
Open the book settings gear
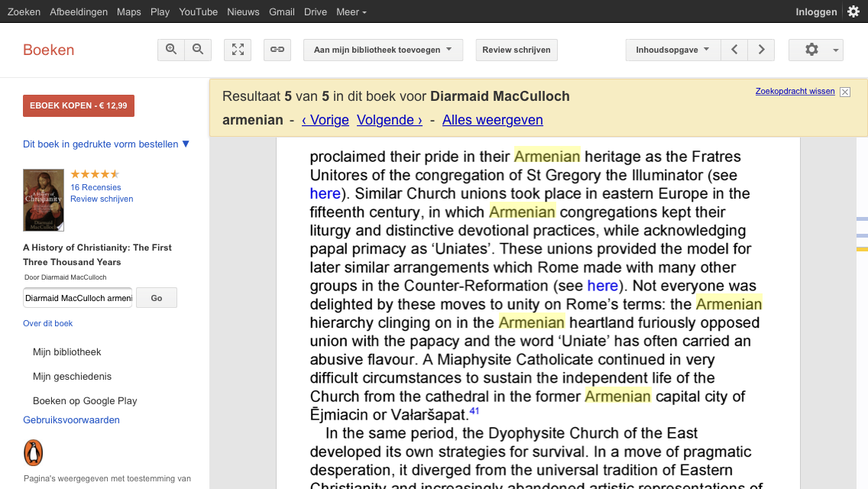pos(811,50)
